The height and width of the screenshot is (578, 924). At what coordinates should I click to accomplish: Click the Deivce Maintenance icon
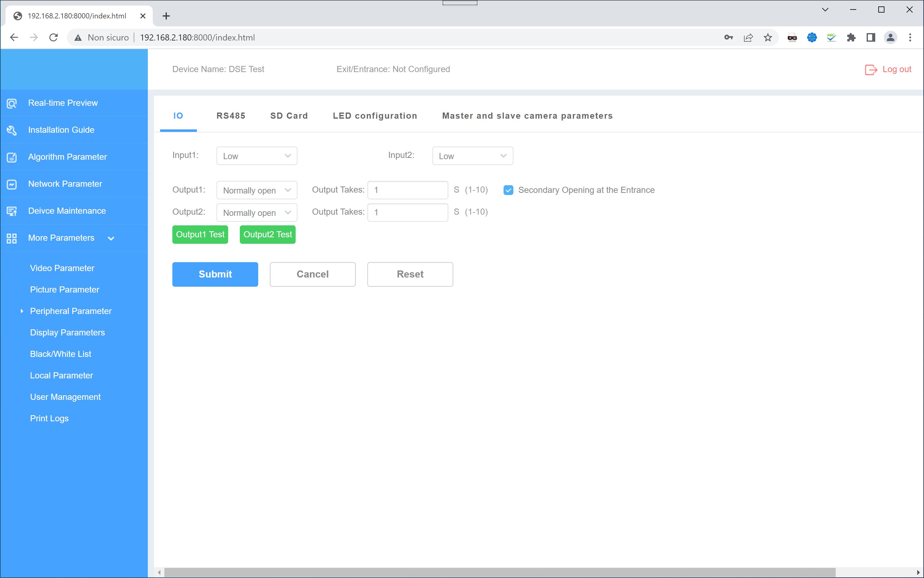(x=12, y=211)
